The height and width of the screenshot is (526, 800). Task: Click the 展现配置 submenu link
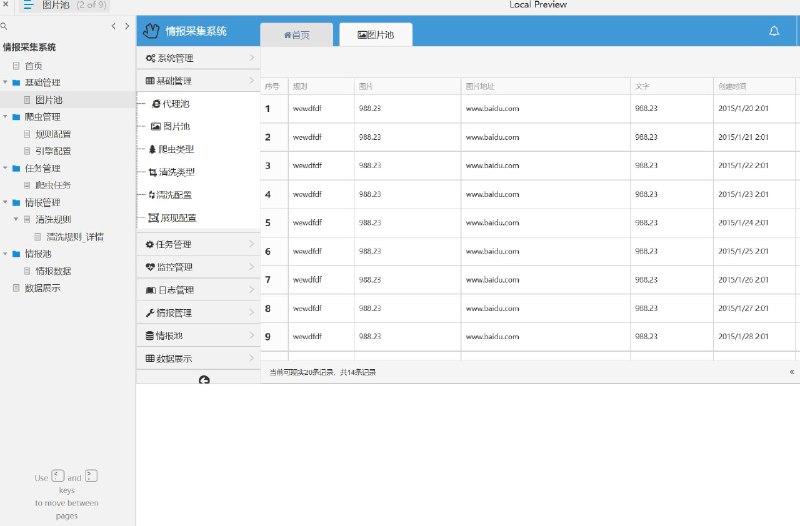tap(179, 218)
